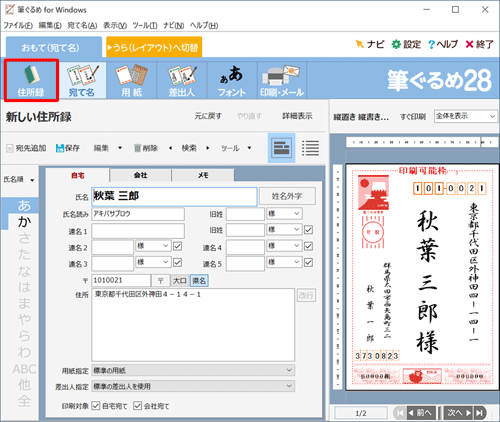The height and width of the screenshot is (422, 500).
Task: Open the 印刷・メール print and mail icon
Action: 282,80
